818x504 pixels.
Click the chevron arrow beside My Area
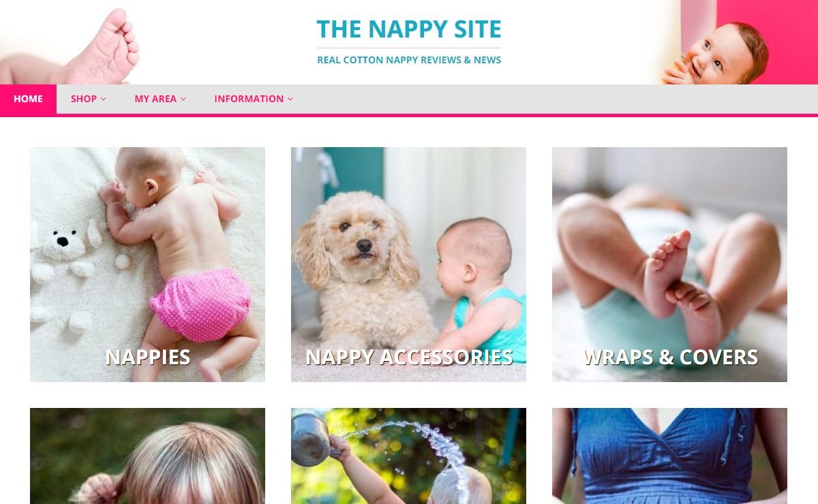click(183, 99)
